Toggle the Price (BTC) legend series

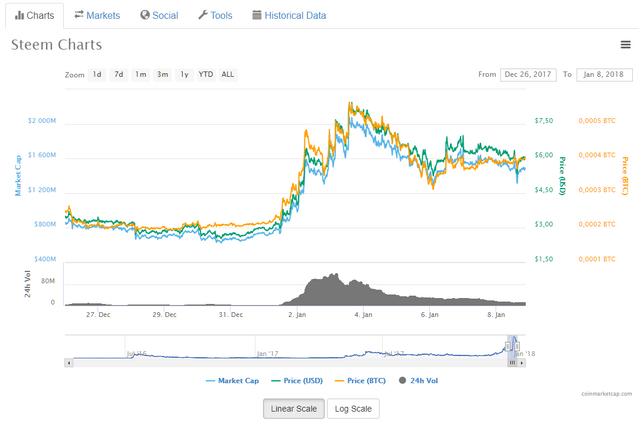pos(360,381)
